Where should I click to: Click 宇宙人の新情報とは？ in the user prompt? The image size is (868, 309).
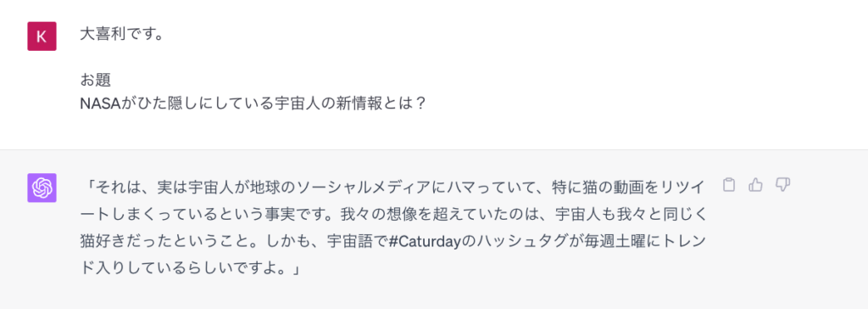click(x=350, y=104)
